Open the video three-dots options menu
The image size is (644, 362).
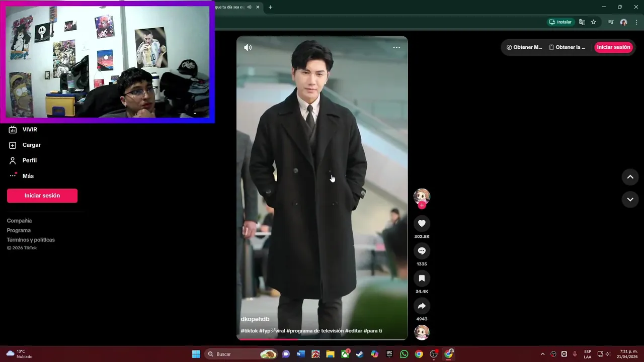pos(396,48)
